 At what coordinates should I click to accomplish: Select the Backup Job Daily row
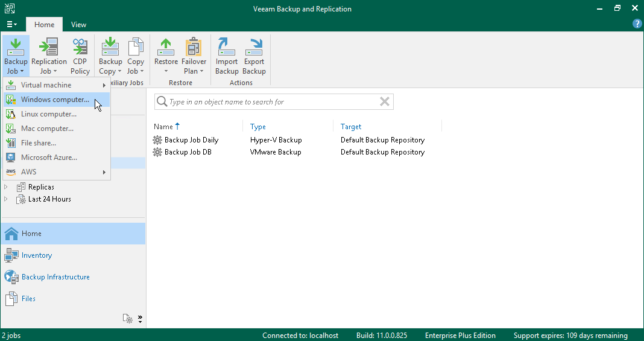pos(295,139)
